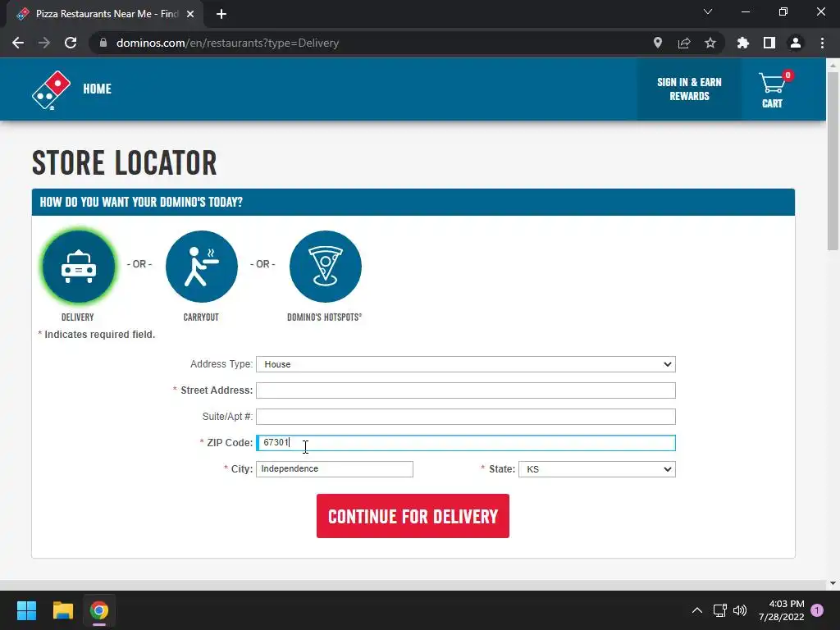Click the URL address bar text

point(227,43)
